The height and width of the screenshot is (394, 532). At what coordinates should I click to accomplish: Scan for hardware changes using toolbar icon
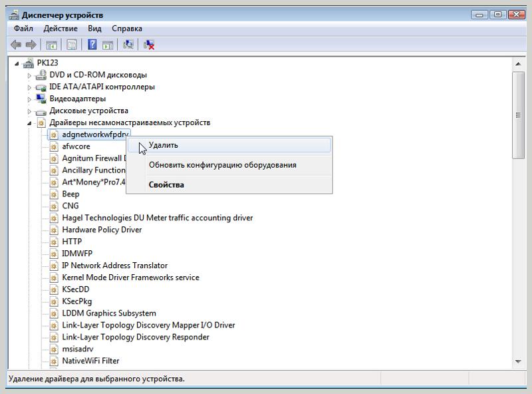pyautogui.click(x=128, y=45)
